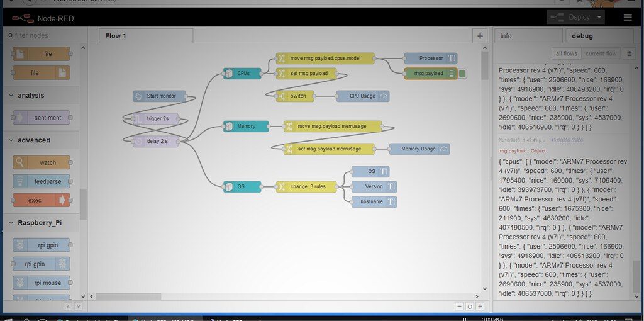Open the hamburger main menu
This screenshot has width=644, height=321.
pyautogui.click(x=628, y=18)
